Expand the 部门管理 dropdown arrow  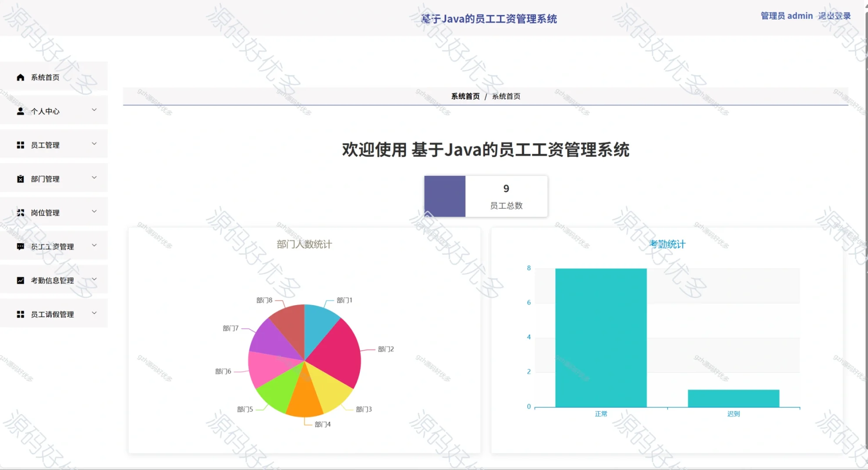click(94, 178)
